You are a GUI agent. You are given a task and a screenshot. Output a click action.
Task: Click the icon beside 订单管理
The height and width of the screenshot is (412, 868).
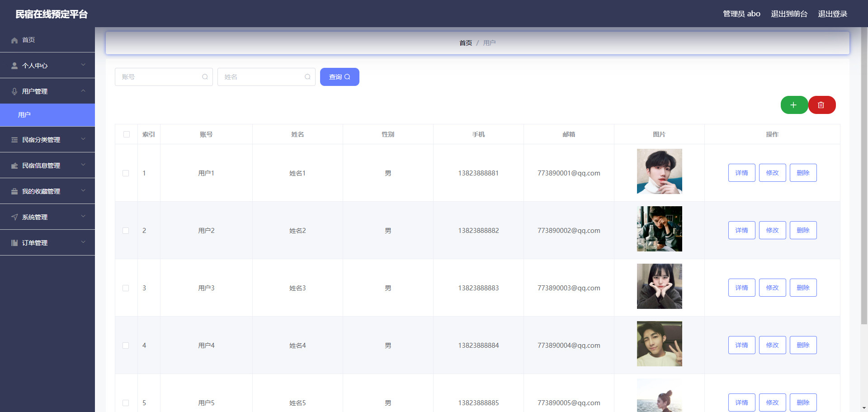click(x=14, y=243)
